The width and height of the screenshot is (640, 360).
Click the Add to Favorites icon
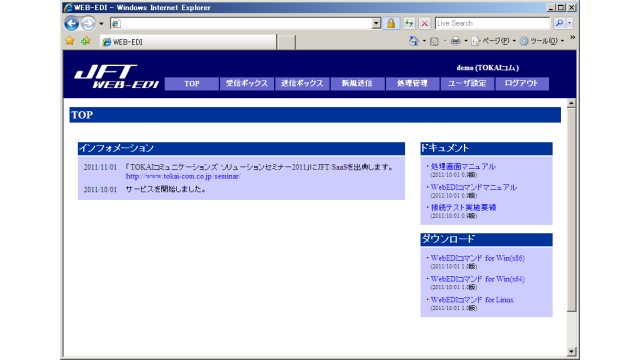pos(86,41)
